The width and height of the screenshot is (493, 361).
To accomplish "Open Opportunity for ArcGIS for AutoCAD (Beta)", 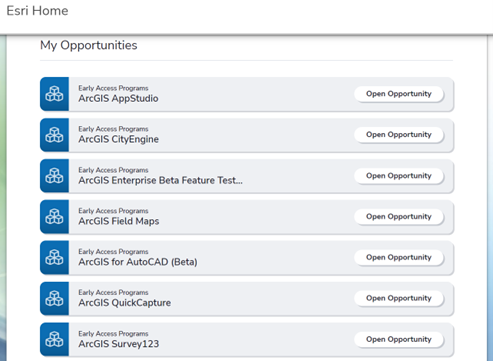I will pyautogui.click(x=399, y=257).
